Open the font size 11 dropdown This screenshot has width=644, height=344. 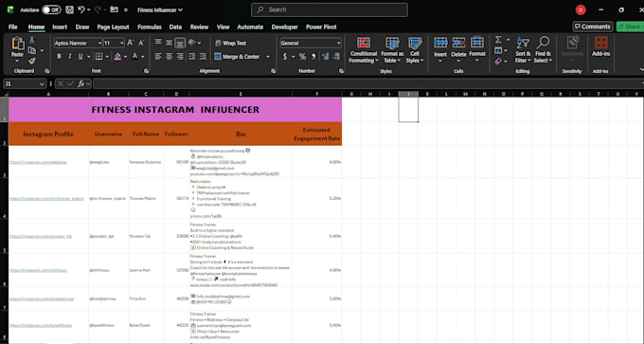[x=121, y=43]
